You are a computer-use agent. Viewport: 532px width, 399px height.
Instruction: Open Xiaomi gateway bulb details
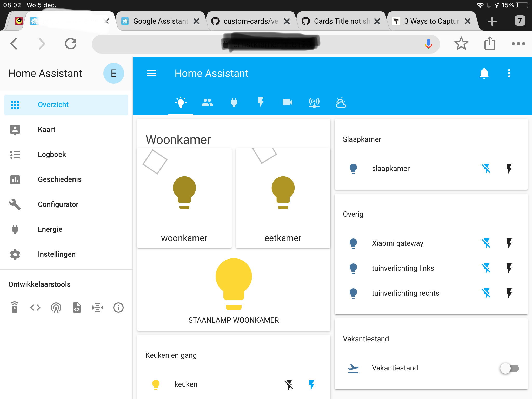[x=353, y=243]
